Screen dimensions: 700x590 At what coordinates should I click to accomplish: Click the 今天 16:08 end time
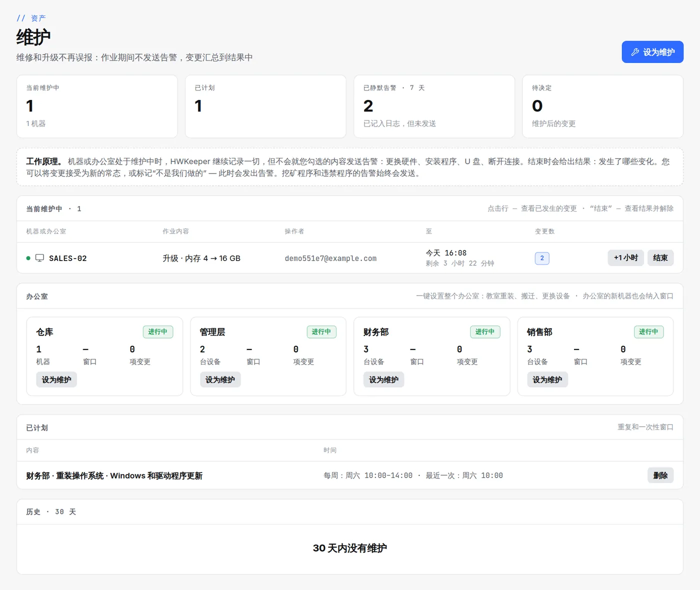coord(446,253)
